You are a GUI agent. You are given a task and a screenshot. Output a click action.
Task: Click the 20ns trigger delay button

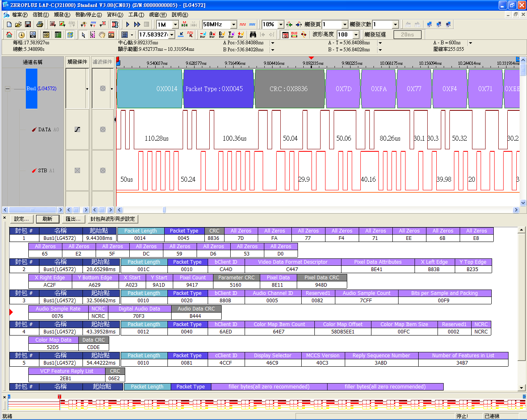(407, 35)
